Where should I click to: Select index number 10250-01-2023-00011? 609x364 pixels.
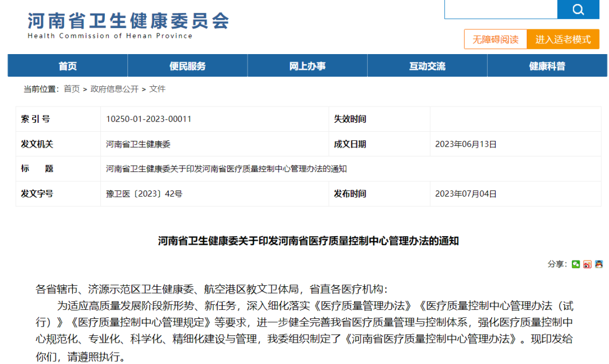(x=149, y=119)
